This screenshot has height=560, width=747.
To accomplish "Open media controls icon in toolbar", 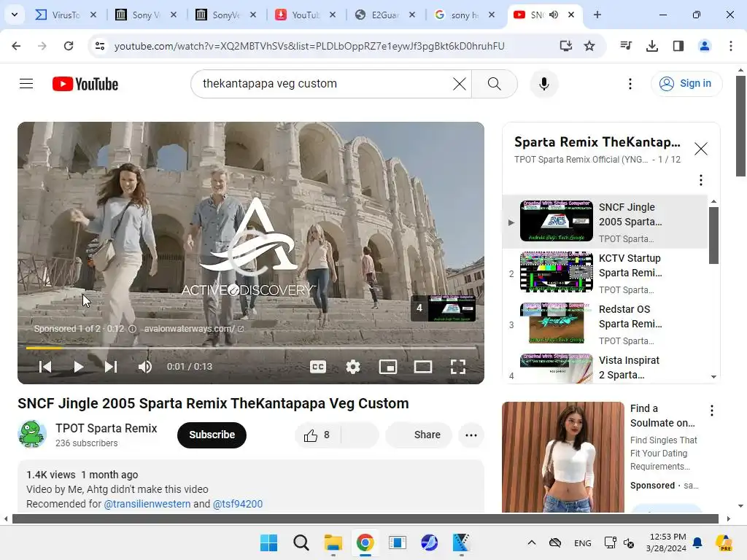I will pyautogui.click(x=626, y=46).
